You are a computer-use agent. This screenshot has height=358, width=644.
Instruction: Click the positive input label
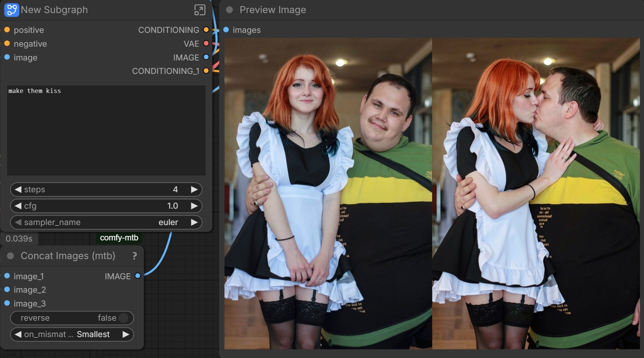[x=29, y=30]
